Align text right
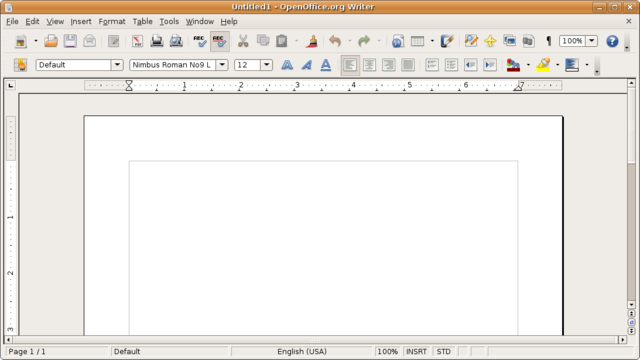 389,65
